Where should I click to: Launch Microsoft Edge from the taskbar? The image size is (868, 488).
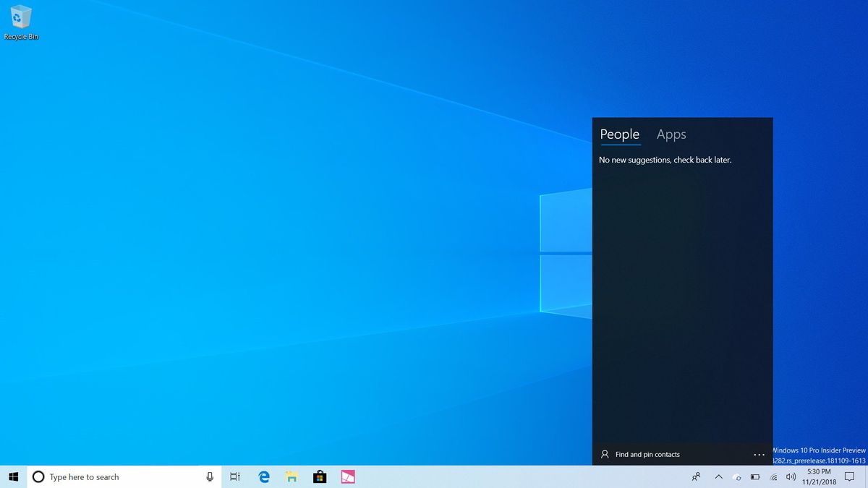263,476
